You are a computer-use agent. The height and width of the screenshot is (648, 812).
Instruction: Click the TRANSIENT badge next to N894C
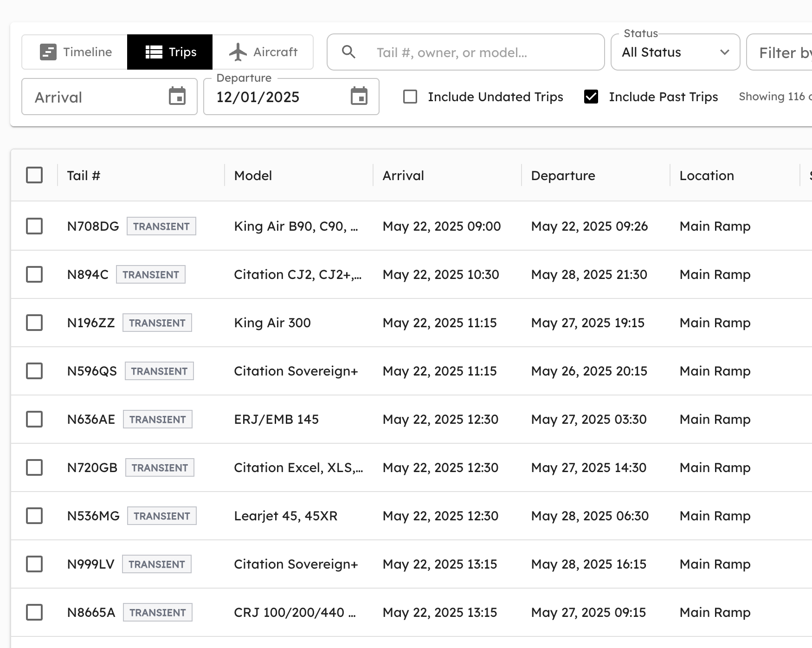click(x=151, y=274)
